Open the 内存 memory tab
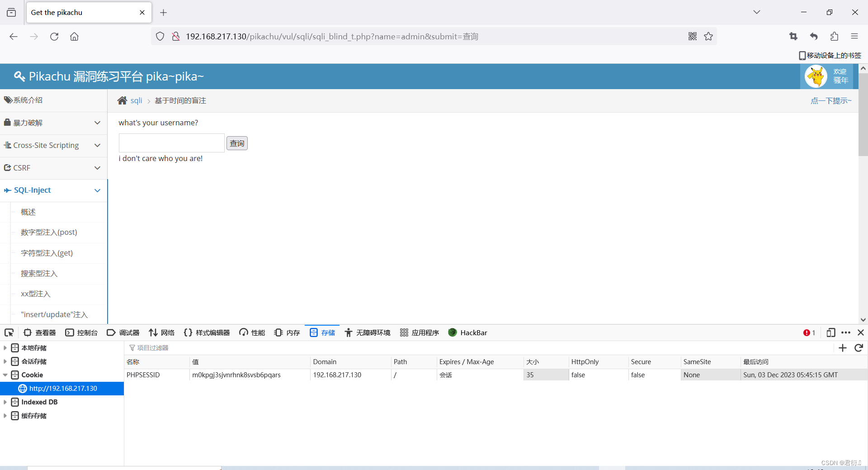This screenshot has width=868, height=470. click(287, 333)
